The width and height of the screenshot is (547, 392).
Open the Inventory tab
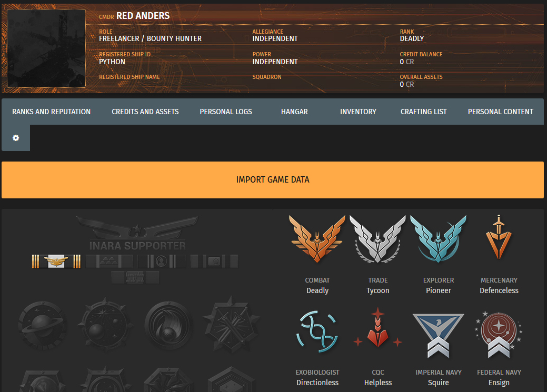[x=359, y=112]
